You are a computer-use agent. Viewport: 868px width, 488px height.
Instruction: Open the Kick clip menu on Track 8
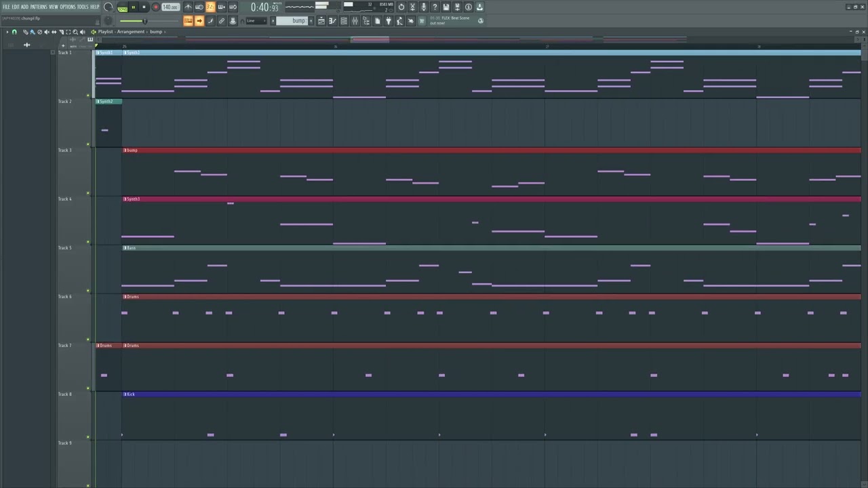(125, 394)
